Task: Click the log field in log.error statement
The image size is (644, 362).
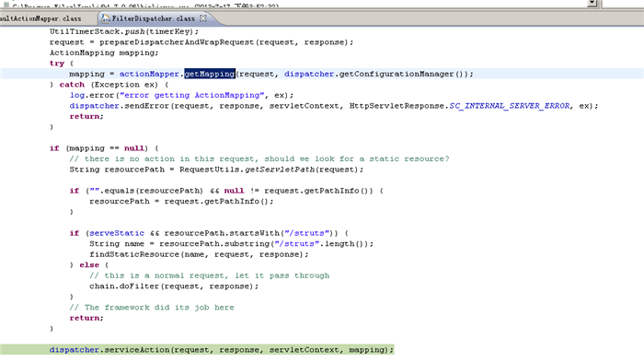Action: (x=76, y=95)
